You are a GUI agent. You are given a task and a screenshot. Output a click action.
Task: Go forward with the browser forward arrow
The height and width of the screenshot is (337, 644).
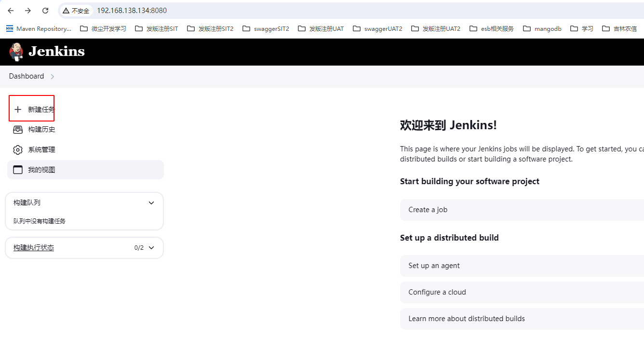click(x=28, y=11)
